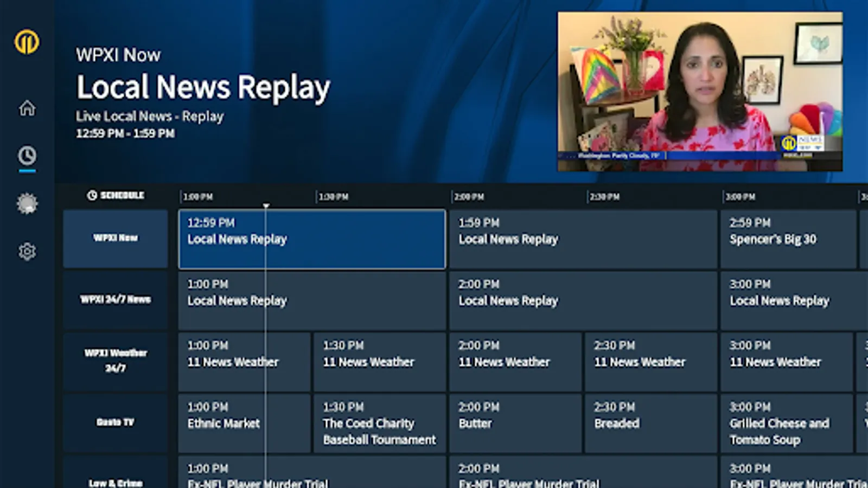
Task: Choose the 2:30 PM 11 News Weather slot
Action: [651, 362]
